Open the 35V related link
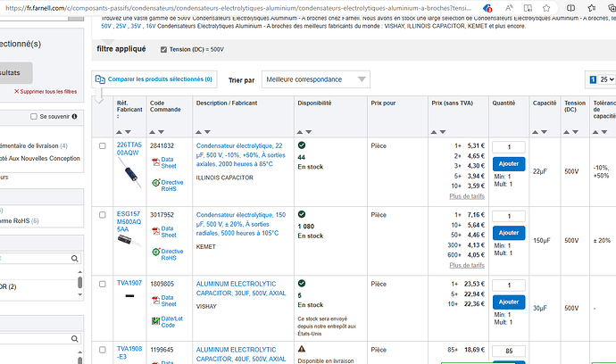Viewport: 616px width, 364px height. pyautogui.click(x=136, y=26)
